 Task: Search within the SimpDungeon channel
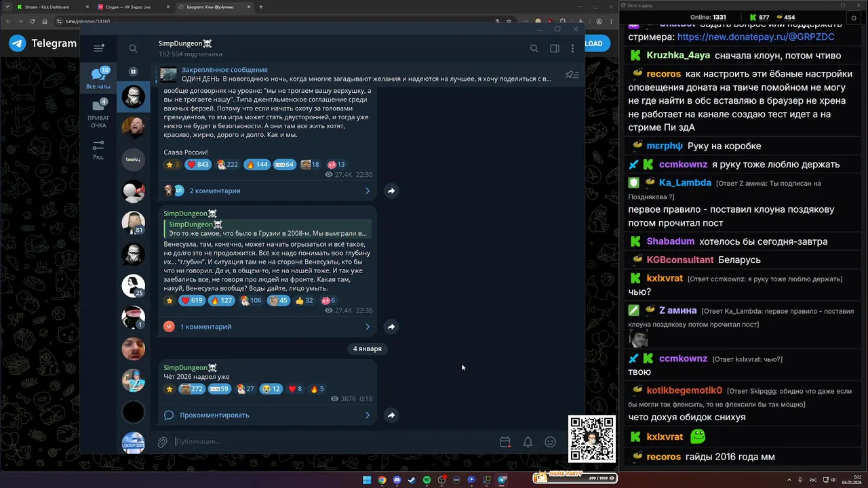(534, 48)
